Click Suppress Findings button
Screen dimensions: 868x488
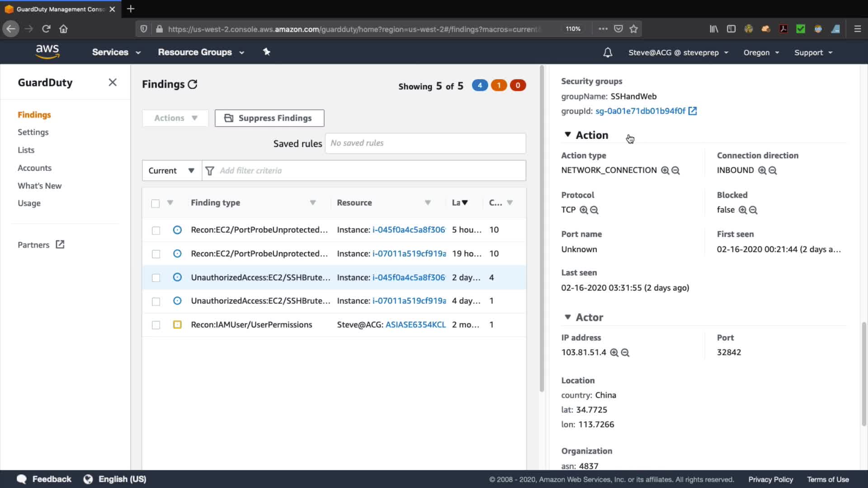tap(269, 118)
